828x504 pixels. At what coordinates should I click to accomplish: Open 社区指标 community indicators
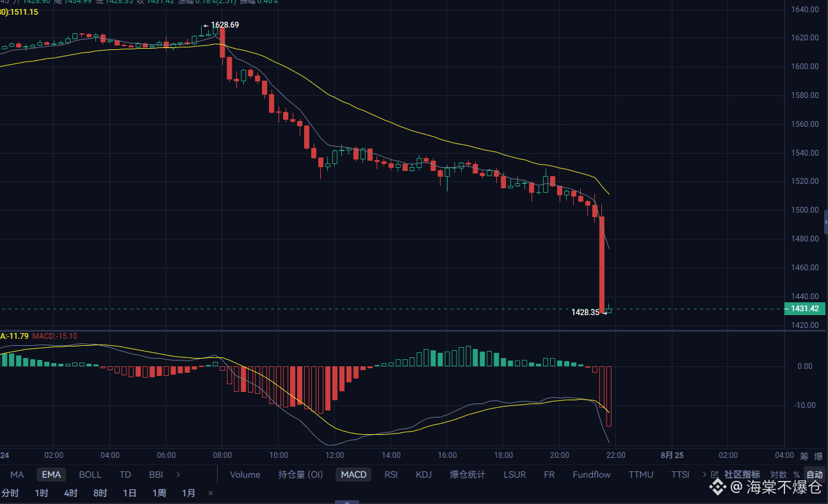coord(742,475)
